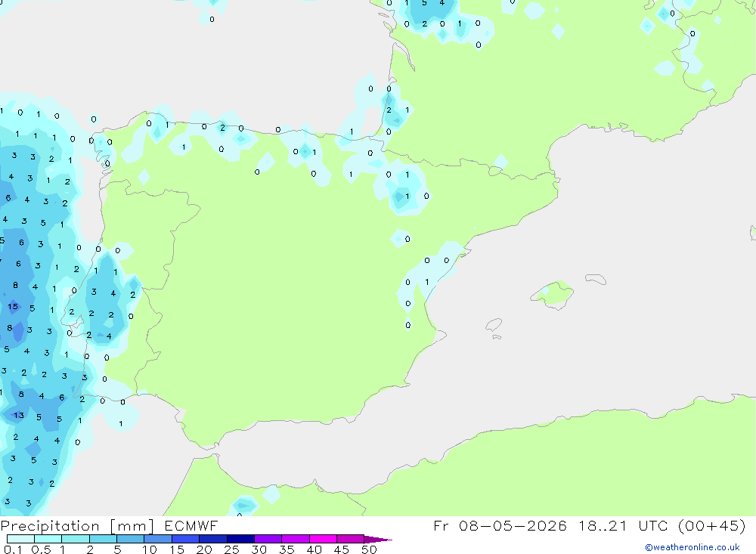Click the magenta arrow at legend end
Screen dimensions: 756x554
(x=377, y=540)
